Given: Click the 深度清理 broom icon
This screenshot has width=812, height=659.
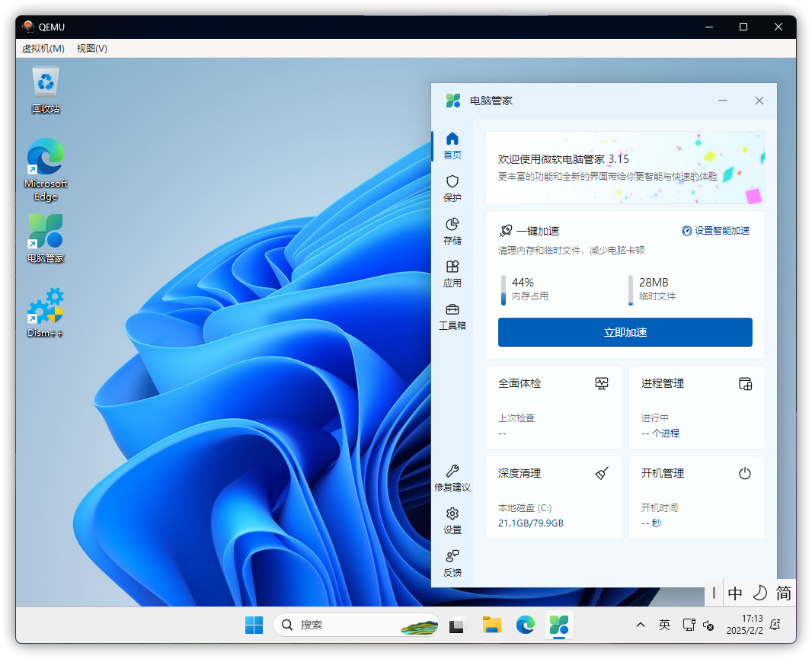Looking at the screenshot, I should (601, 473).
